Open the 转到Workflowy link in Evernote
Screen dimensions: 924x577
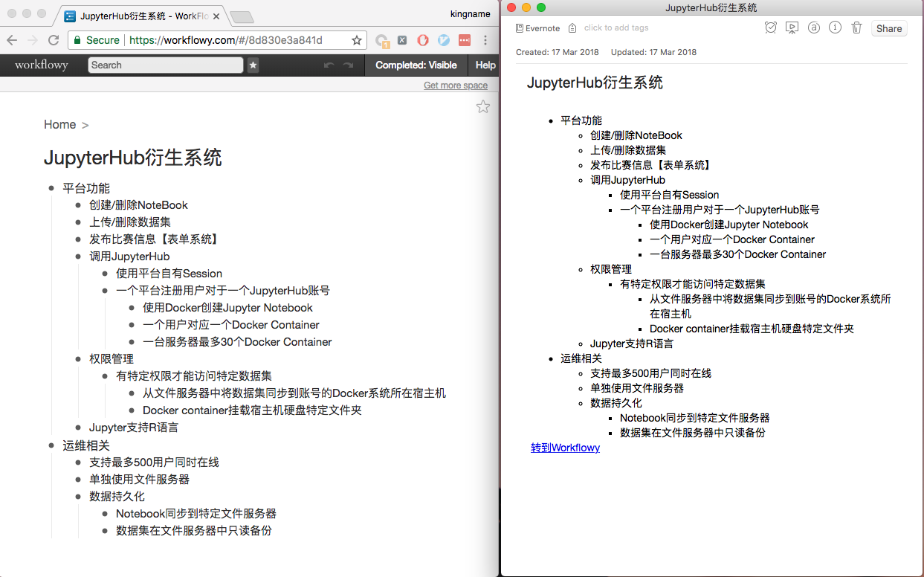(x=565, y=448)
